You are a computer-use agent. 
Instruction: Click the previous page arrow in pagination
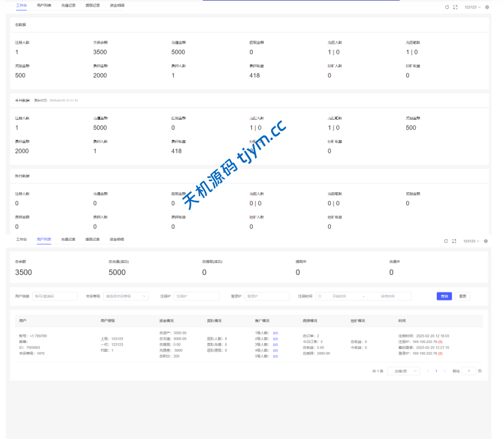point(427,371)
